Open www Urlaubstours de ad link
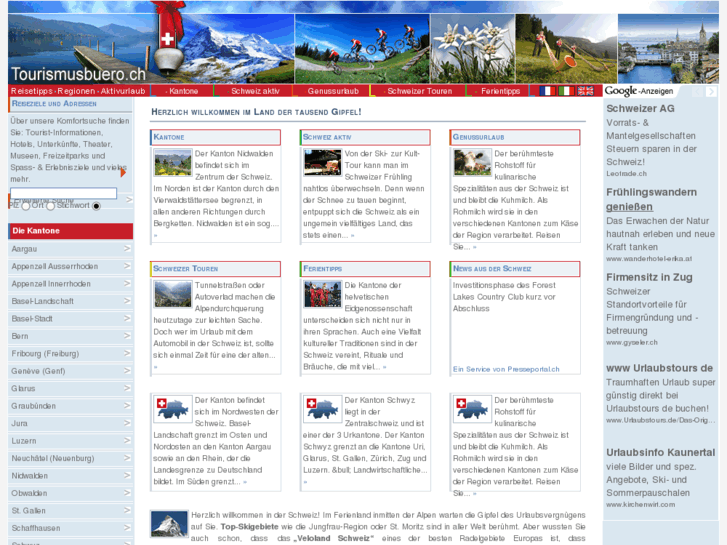Screen dimensions: 727x545 [x=659, y=368]
